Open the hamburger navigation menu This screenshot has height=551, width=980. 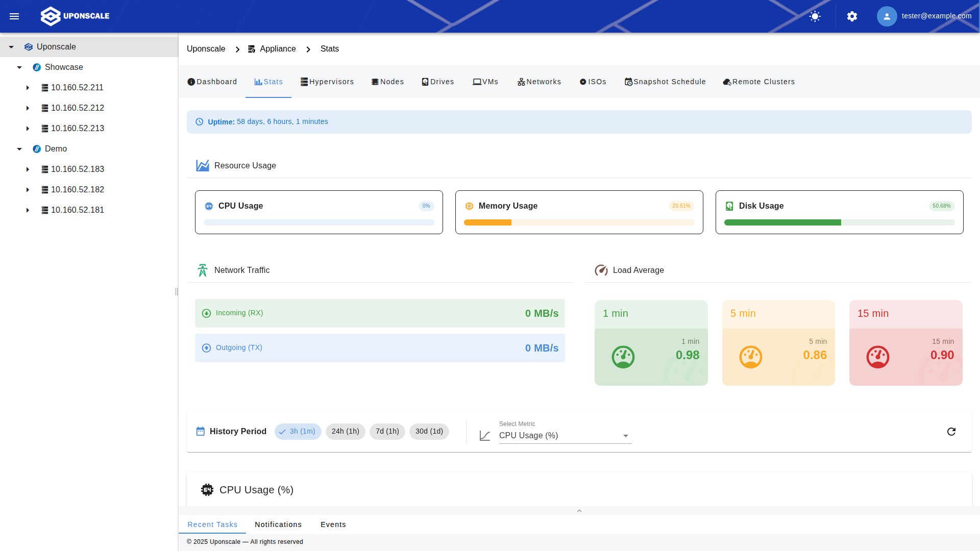pyautogui.click(x=14, y=16)
